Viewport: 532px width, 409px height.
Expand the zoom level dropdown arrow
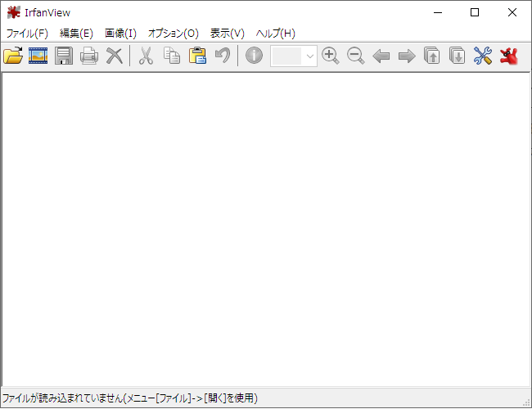[x=309, y=56]
